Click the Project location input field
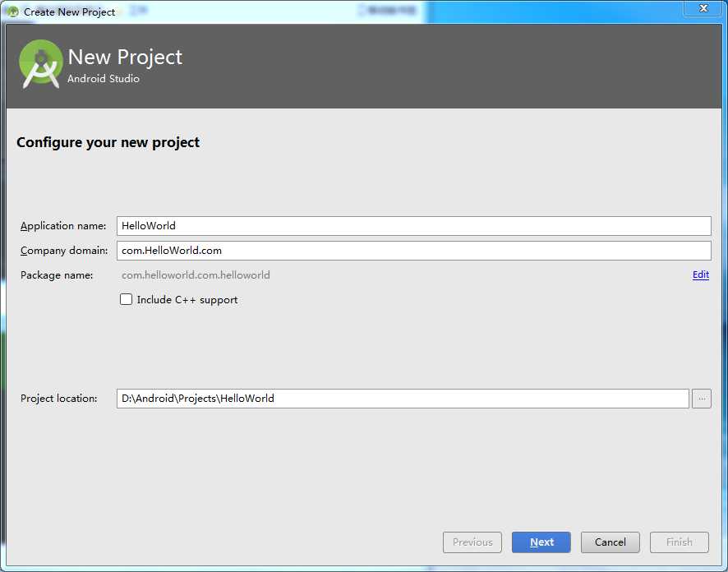The width and height of the screenshot is (728, 572). 403,399
